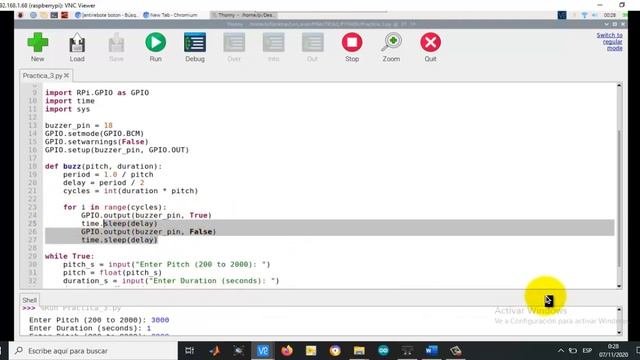
Task: Follow the Switch to regular mode link
Action: [x=610, y=42]
